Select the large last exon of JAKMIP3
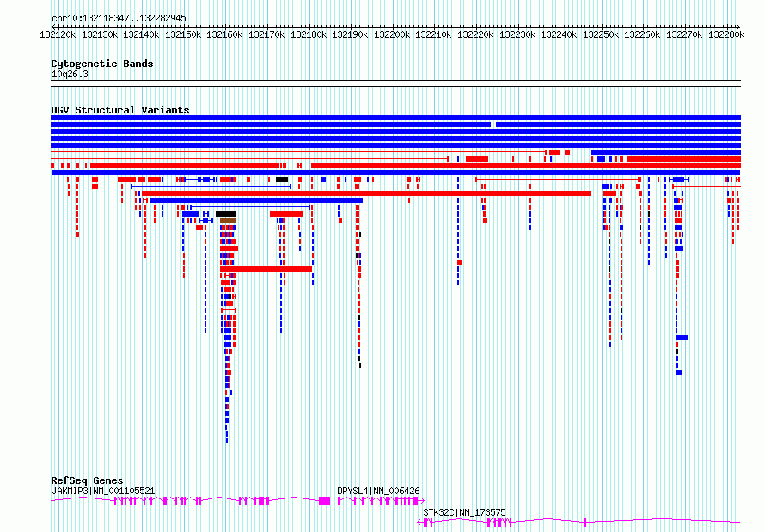This screenshot has height=532, width=765. 324,501
